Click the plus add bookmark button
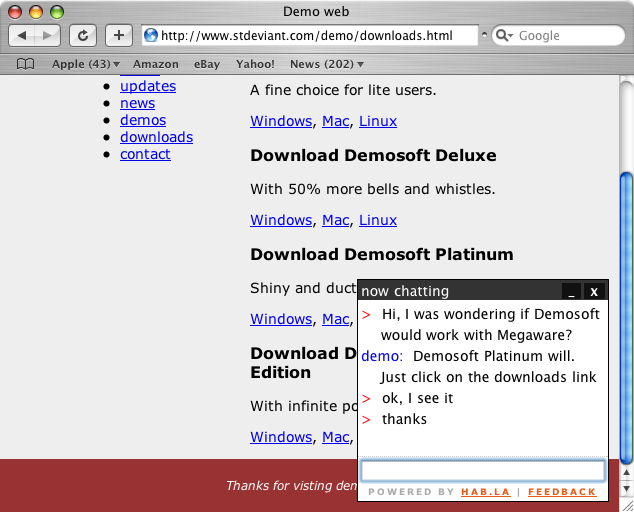The height and width of the screenshot is (512, 634). (x=118, y=35)
